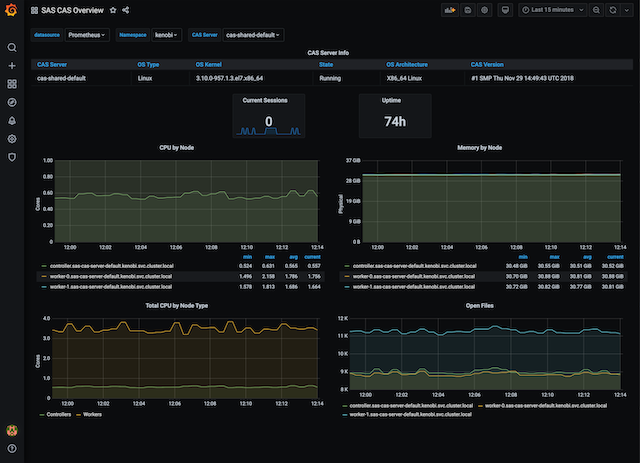Toggle Workers series in Total CPU legend
The width and height of the screenshot is (640, 463).
[92, 414]
